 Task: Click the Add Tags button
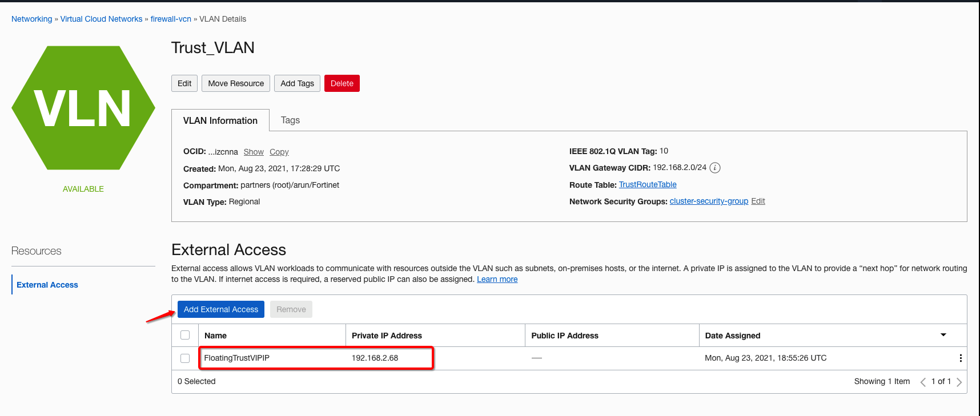click(x=297, y=83)
